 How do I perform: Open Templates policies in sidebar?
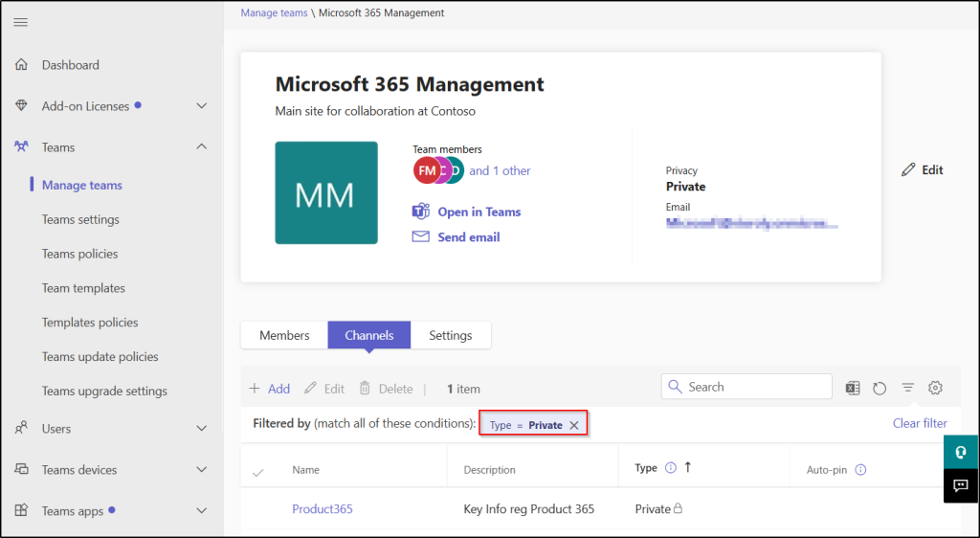(x=90, y=323)
